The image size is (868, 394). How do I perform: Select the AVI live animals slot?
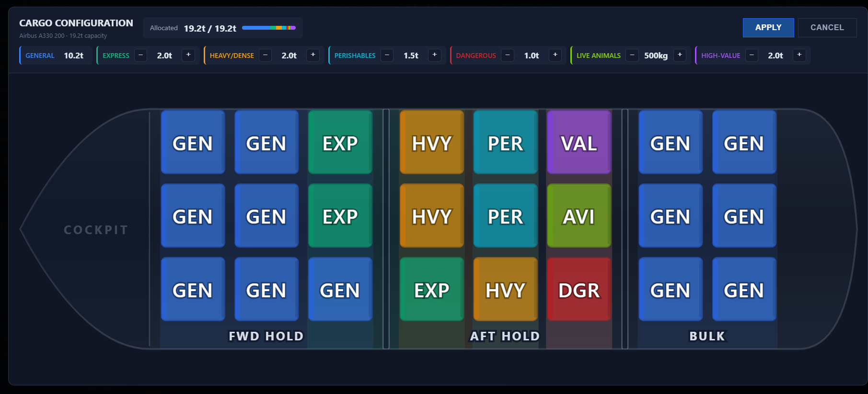tap(579, 215)
